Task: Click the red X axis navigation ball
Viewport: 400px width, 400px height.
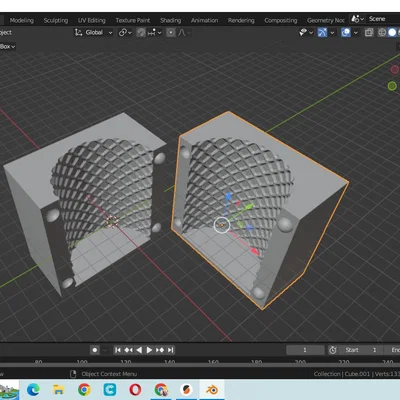Action: pos(395,69)
